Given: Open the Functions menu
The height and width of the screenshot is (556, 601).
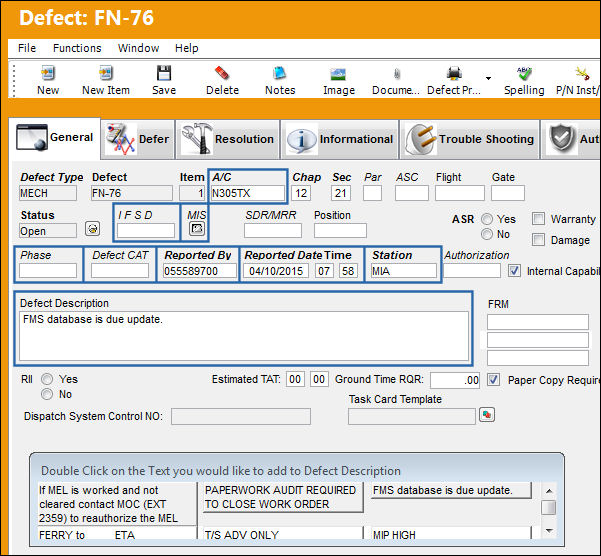Looking at the screenshot, I should (77, 48).
